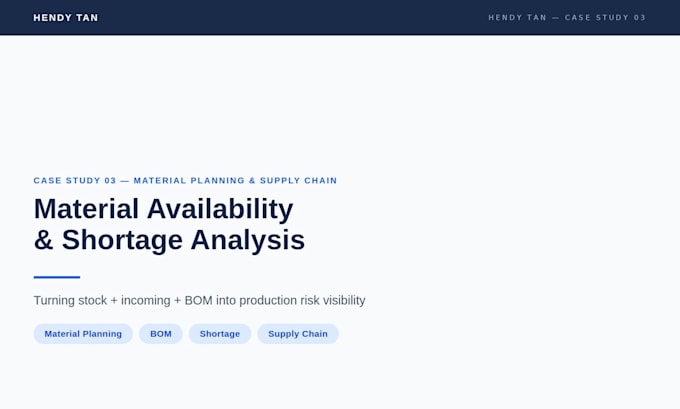Click the Supply Chain tag
680x409 pixels.
(x=298, y=334)
